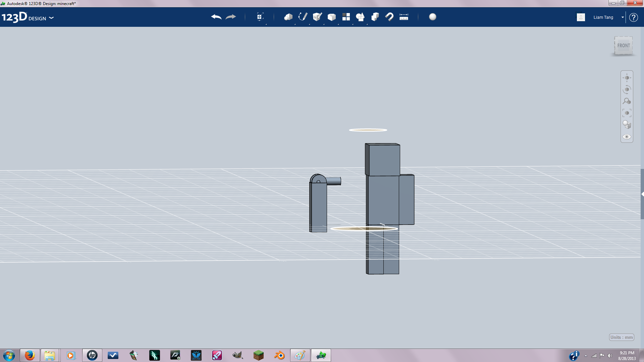The height and width of the screenshot is (362, 644).
Task: Open the Combine tool
Action: tap(375, 17)
